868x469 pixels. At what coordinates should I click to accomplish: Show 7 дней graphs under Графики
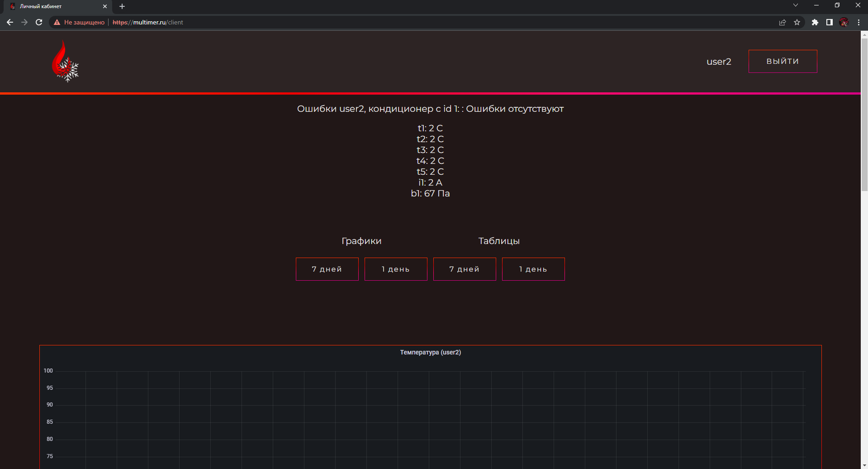pyautogui.click(x=327, y=269)
